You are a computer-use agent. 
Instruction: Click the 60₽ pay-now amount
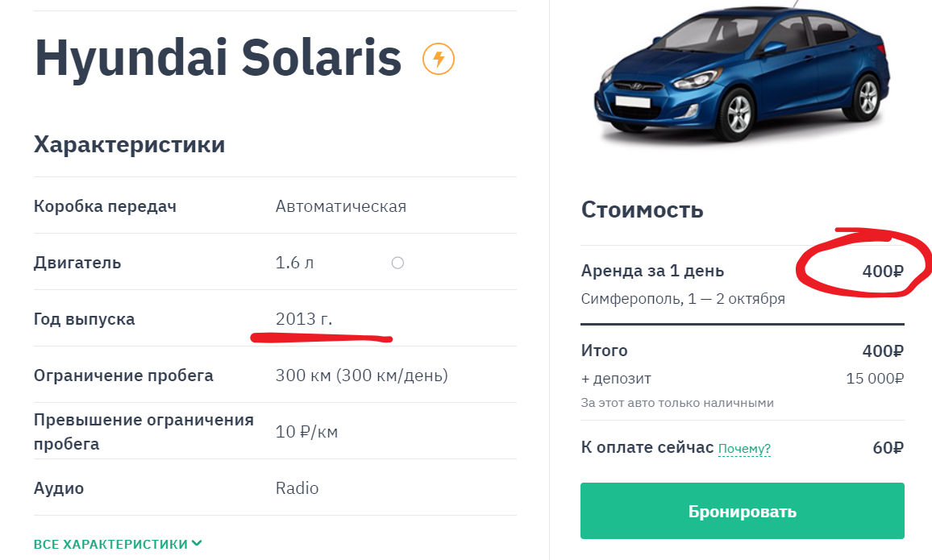(888, 448)
